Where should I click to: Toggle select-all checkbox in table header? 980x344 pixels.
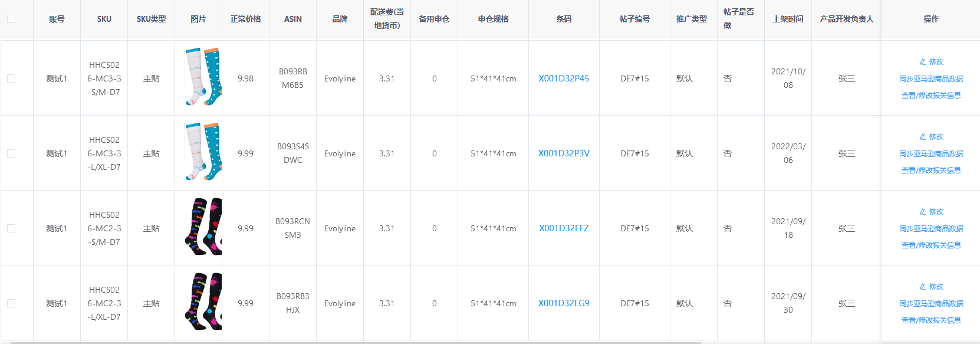coord(11,19)
